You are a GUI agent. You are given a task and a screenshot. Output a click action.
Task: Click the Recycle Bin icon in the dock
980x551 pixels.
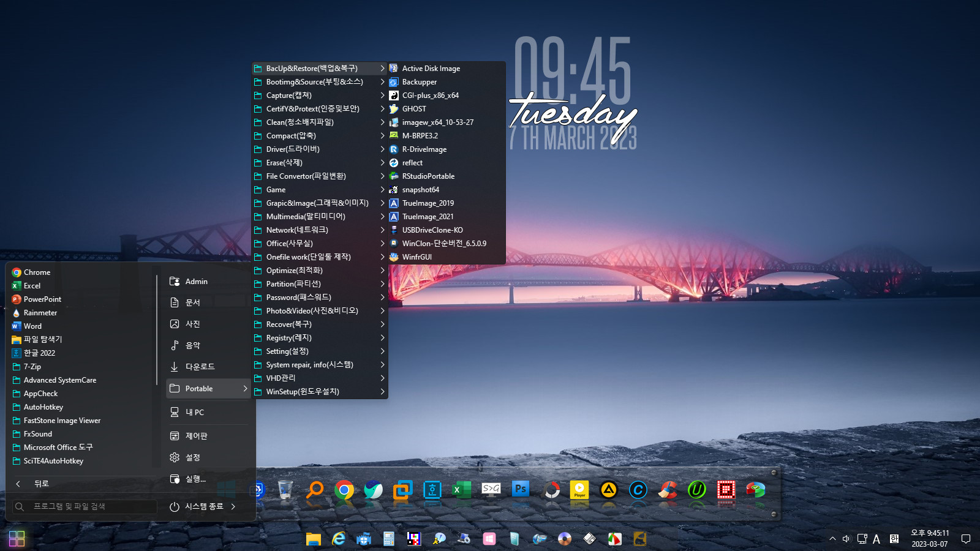[x=285, y=490]
